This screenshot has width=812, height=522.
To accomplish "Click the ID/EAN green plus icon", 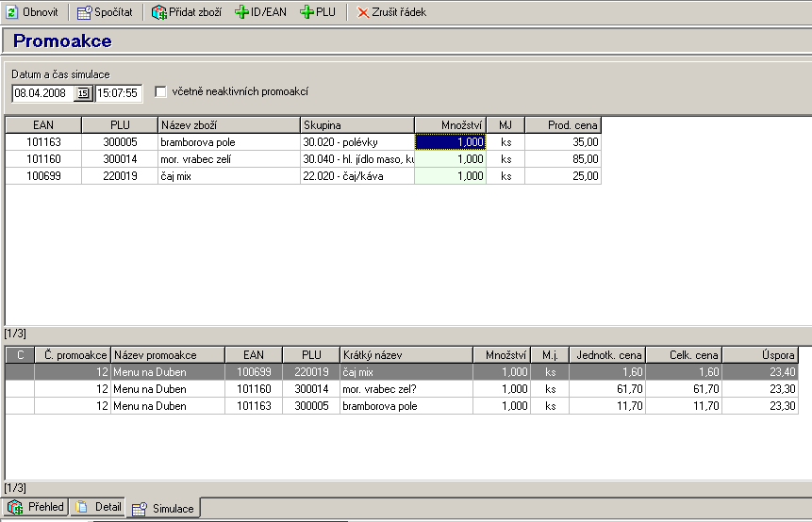I will pyautogui.click(x=241, y=12).
